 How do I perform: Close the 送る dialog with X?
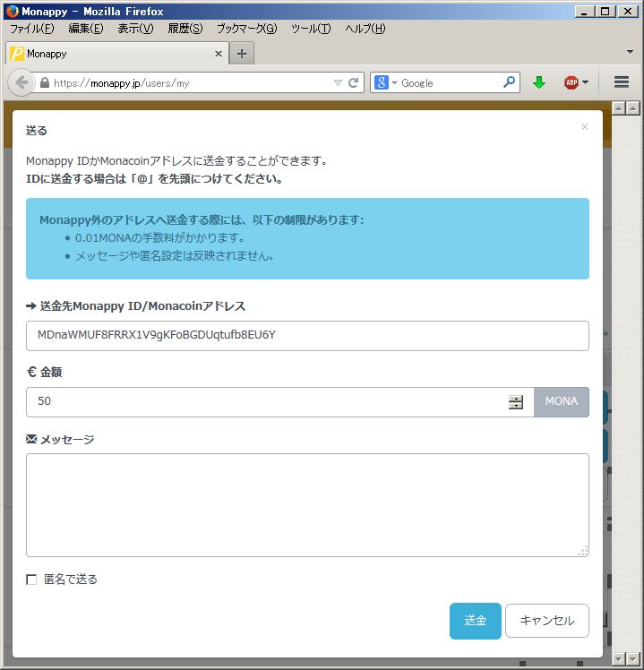[585, 127]
